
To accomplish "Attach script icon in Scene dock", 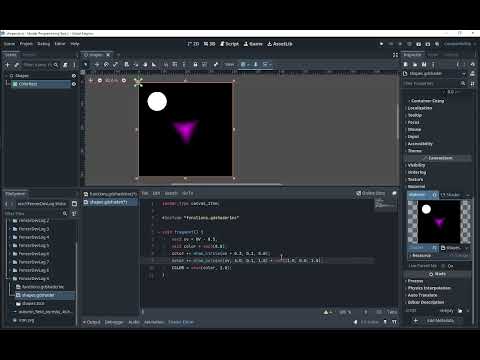I will 65,65.
